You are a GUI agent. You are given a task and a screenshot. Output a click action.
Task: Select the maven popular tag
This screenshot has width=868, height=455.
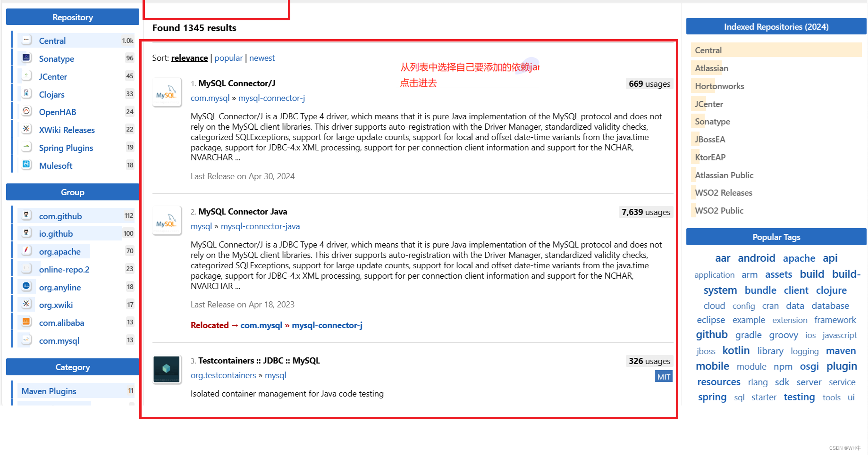[x=841, y=350]
